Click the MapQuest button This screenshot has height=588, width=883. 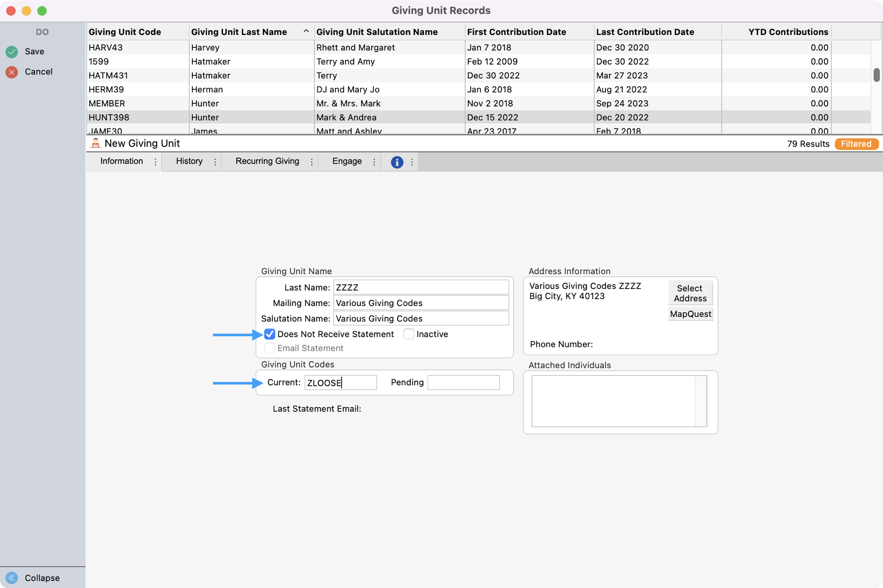[x=690, y=314]
